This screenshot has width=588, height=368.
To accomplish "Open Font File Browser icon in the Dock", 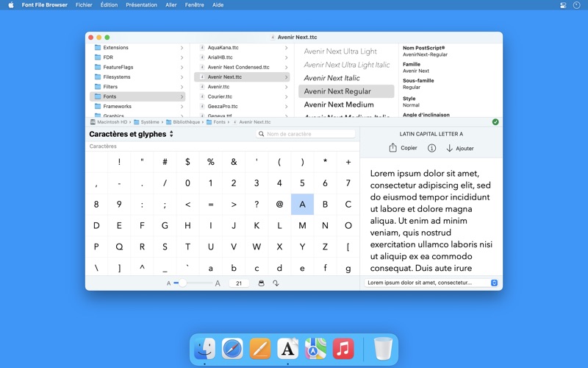I will point(287,349).
